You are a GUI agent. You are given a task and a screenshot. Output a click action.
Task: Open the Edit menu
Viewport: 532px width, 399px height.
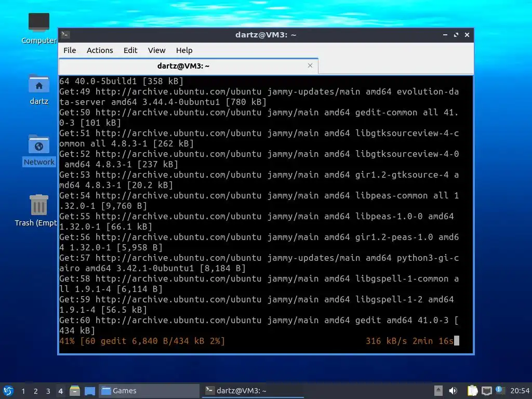point(130,50)
